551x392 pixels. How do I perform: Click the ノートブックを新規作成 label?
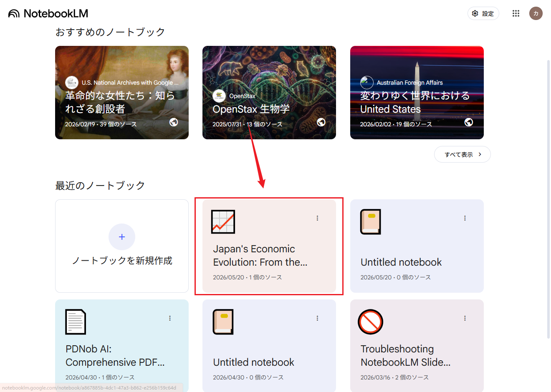(x=122, y=261)
